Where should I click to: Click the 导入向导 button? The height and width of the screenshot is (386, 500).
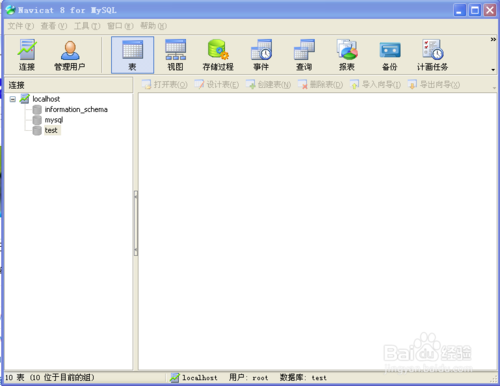(x=375, y=85)
